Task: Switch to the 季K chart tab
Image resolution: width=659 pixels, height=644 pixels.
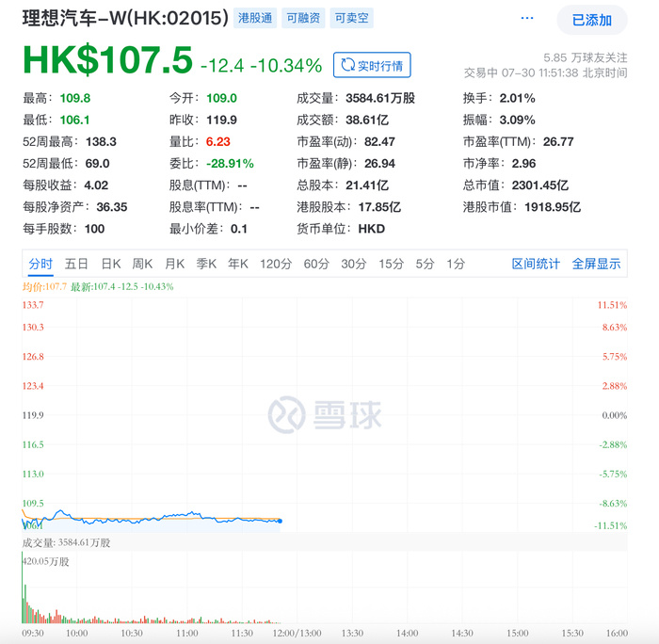Action: pyautogui.click(x=206, y=264)
